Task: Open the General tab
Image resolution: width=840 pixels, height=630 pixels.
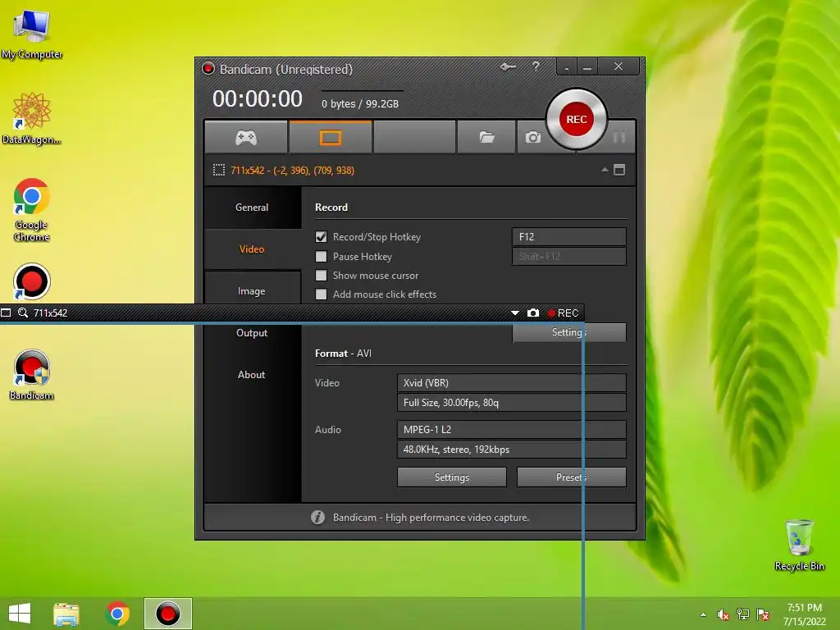Action: tap(252, 208)
